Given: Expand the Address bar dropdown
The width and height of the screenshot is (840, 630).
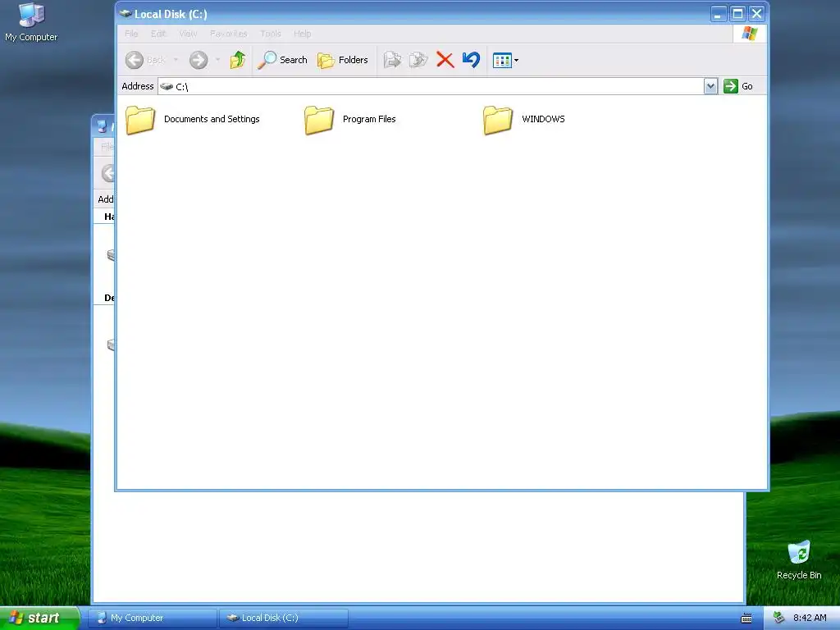Looking at the screenshot, I should pyautogui.click(x=710, y=86).
